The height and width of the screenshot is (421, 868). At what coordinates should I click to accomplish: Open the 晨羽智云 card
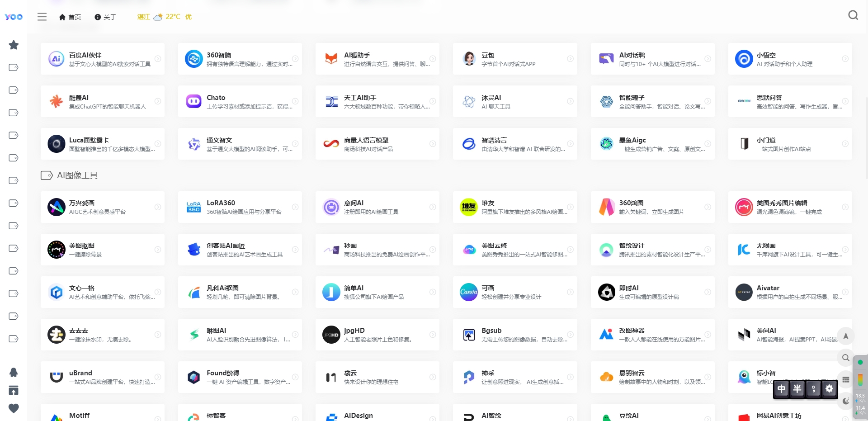[x=652, y=377]
